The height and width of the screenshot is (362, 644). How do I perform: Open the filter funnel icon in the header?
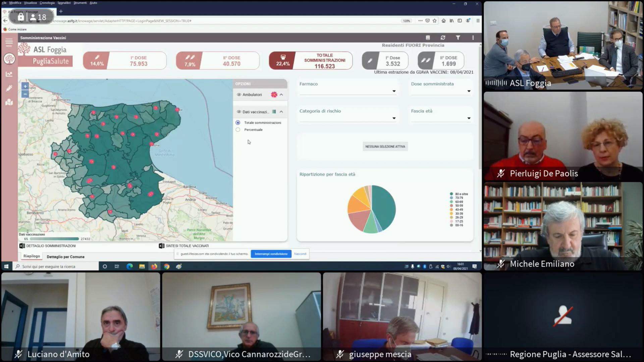458,38
